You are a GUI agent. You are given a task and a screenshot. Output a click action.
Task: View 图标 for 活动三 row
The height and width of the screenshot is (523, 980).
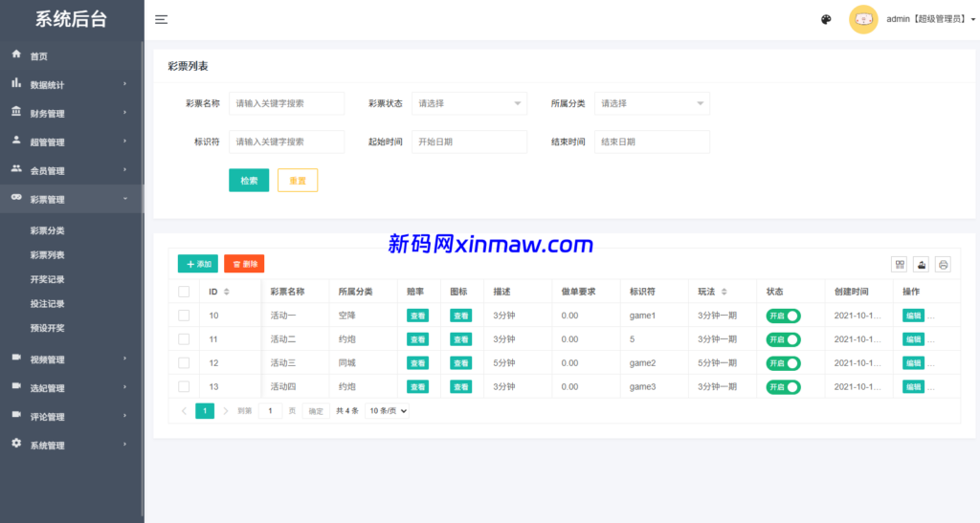460,363
